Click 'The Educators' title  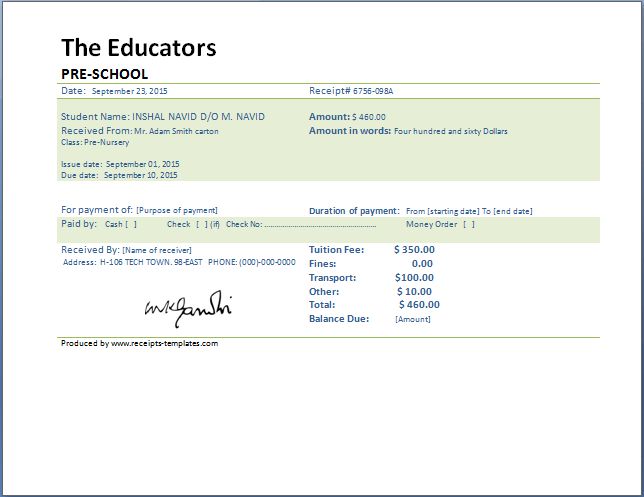coord(139,48)
